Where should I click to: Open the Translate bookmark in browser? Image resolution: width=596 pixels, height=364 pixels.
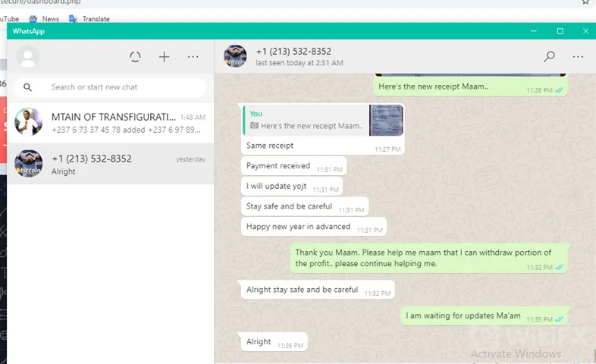89,19
